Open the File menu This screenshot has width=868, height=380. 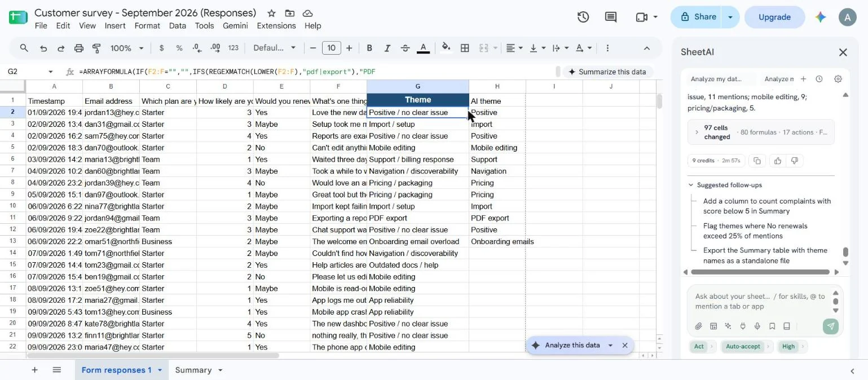[x=41, y=25]
